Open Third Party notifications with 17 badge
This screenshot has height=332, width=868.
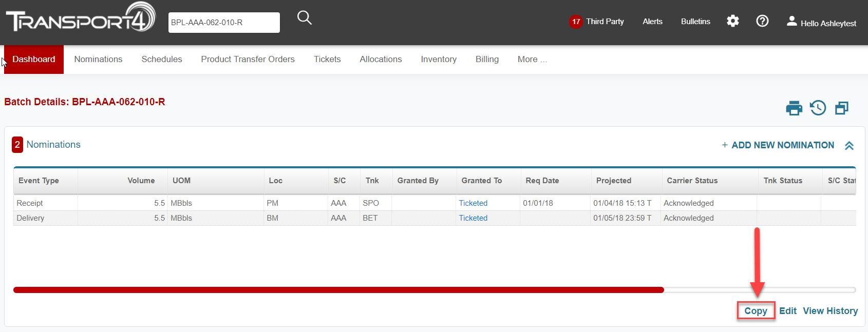(x=597, y=22)
